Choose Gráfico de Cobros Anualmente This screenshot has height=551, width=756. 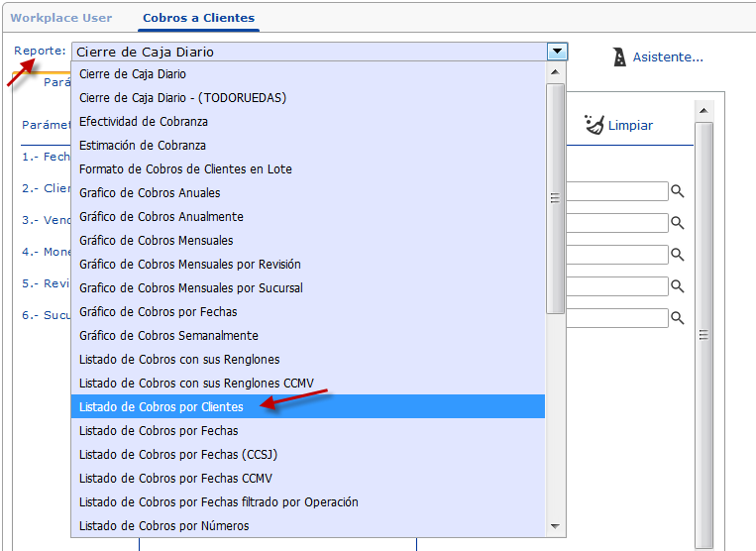tap(308, 217)
